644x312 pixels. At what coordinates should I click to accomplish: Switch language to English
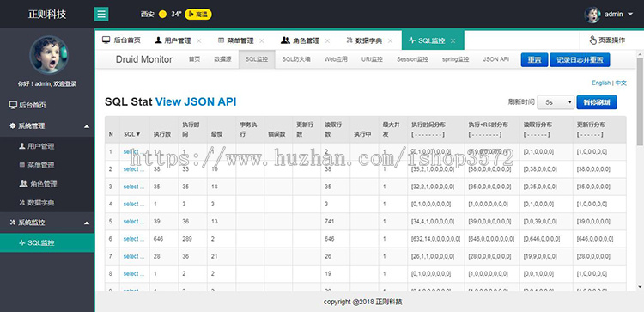point(601,83)
